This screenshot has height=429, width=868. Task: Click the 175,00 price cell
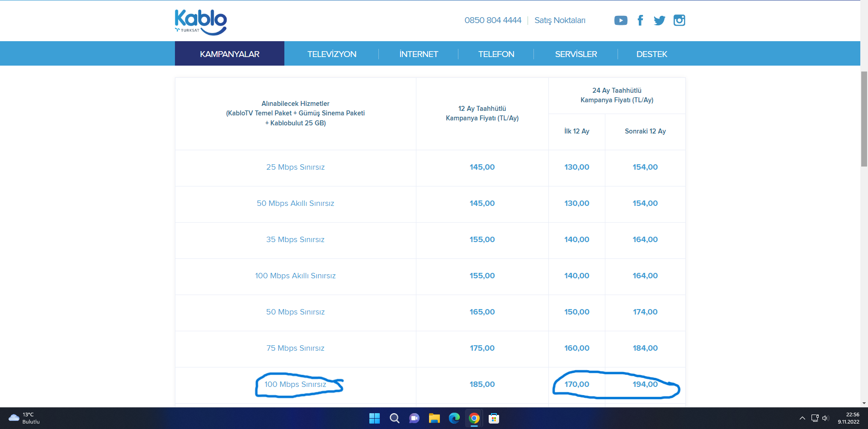(482, 348)
